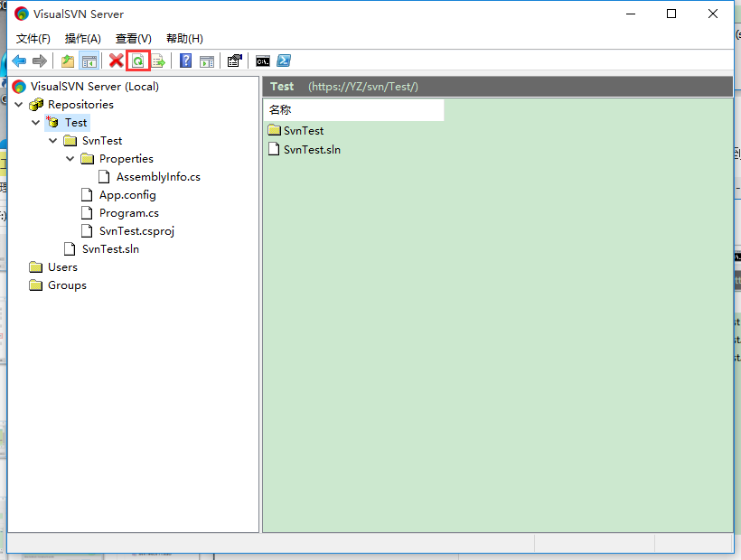
Task: Click the Back arrow toolbar icon
Action: [x=19, y=61]
